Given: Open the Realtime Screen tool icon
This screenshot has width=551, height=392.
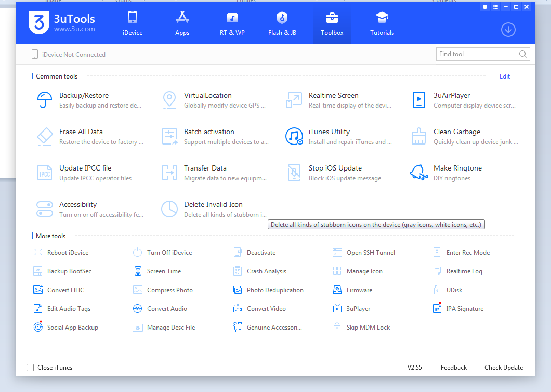Looking at the screenshot, I should click(x=294, y=100).
